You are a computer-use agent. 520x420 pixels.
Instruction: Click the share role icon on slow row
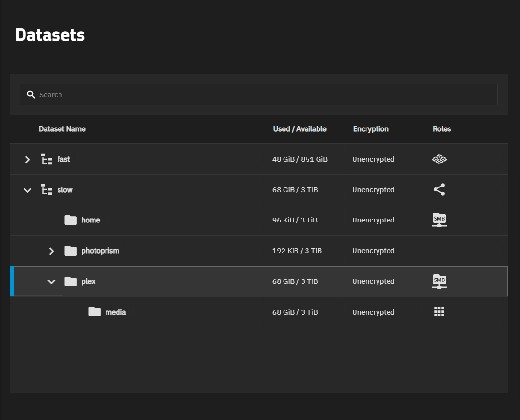439,190
